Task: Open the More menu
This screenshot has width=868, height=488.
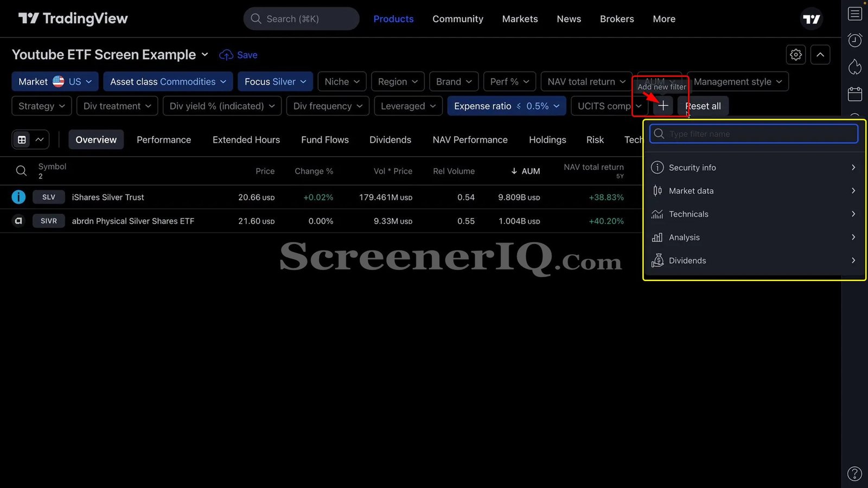Action: coord(664,19)
